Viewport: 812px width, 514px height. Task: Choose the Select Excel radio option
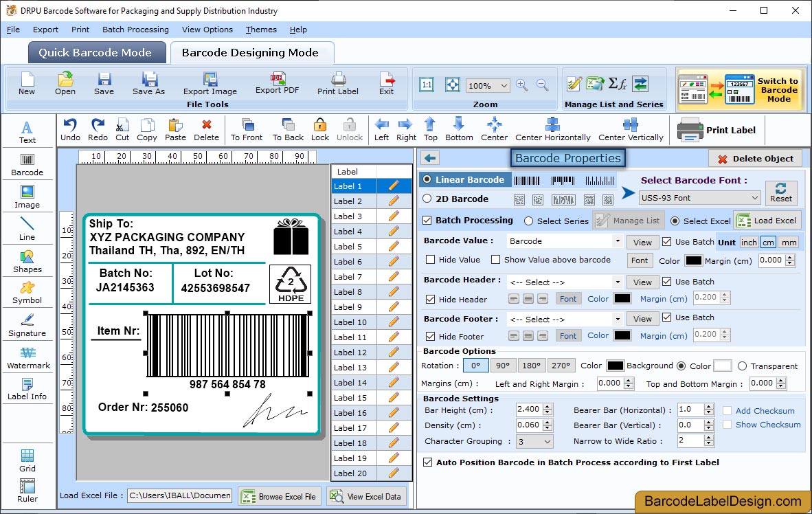tap(675, 221)
